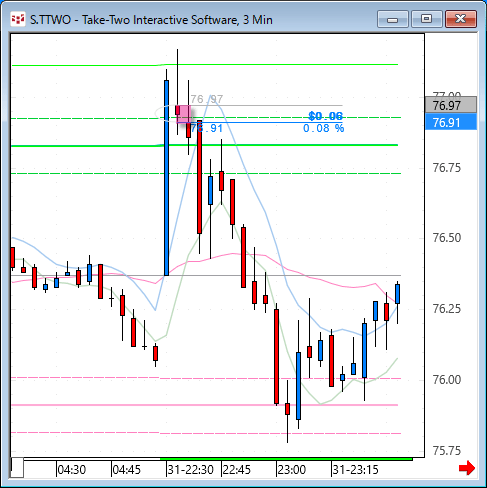Select the pink trade marker square
487x488 pixels.
click(184, 114)
